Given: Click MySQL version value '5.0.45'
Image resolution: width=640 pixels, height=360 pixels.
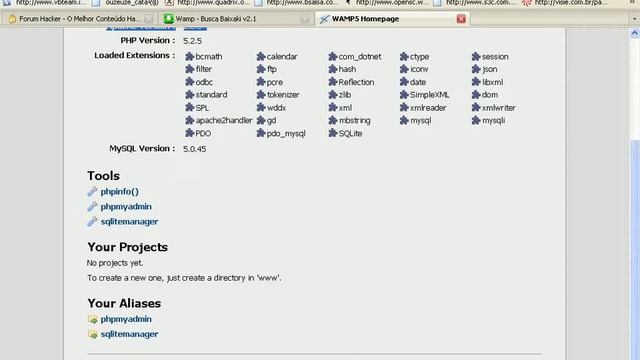Looking at the screenshot, I should 194,149.
